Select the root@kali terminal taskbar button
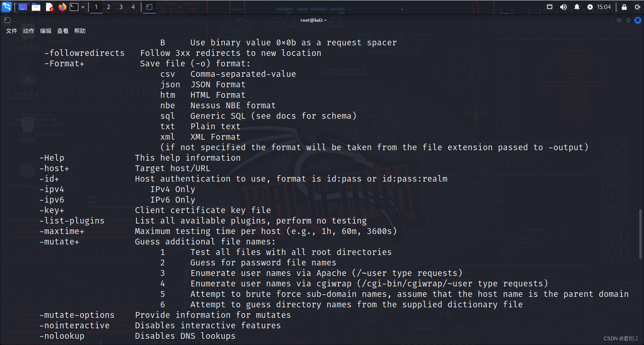 tap(149, 7)
